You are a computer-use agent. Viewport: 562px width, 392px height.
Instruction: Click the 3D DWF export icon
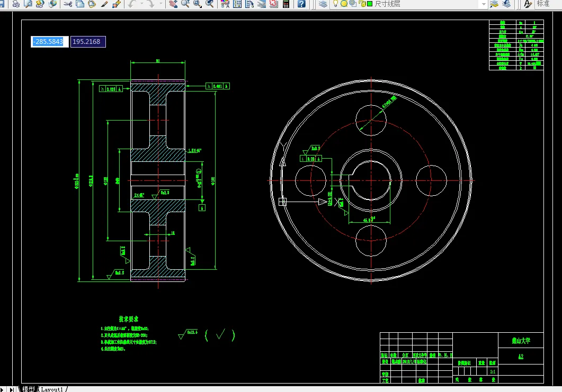tap(52, 4)
